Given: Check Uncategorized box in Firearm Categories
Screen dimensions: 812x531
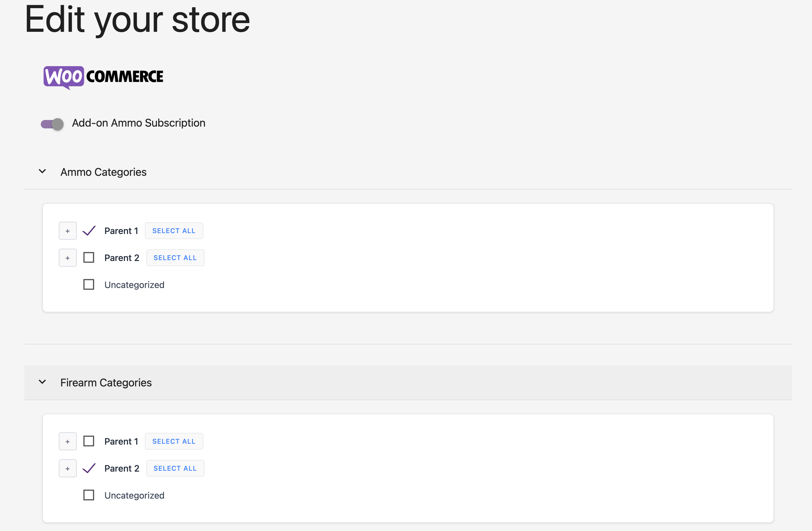Looking at the screenshot, I should coord(89,495).
